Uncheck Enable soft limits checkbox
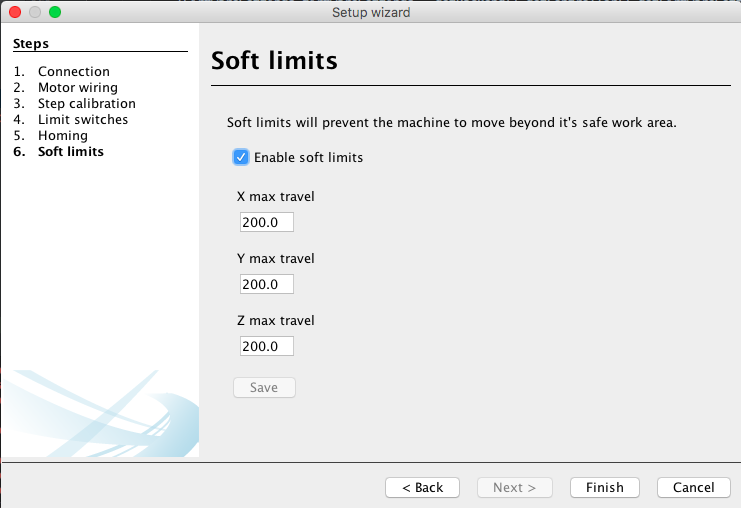741x508 pixels. [241, 157]
